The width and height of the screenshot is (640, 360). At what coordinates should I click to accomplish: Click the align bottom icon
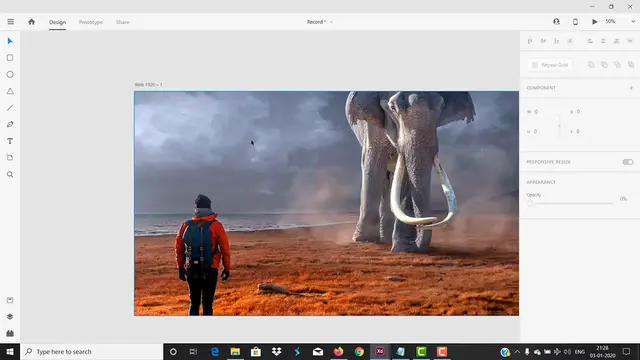[x=556, y=41]
